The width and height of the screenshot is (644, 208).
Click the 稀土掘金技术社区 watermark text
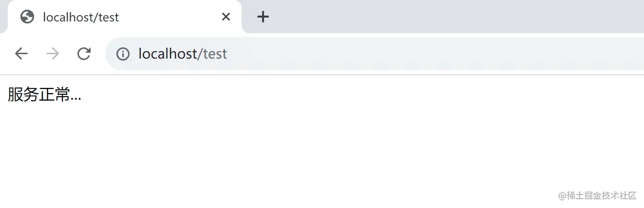coord(602,196)
